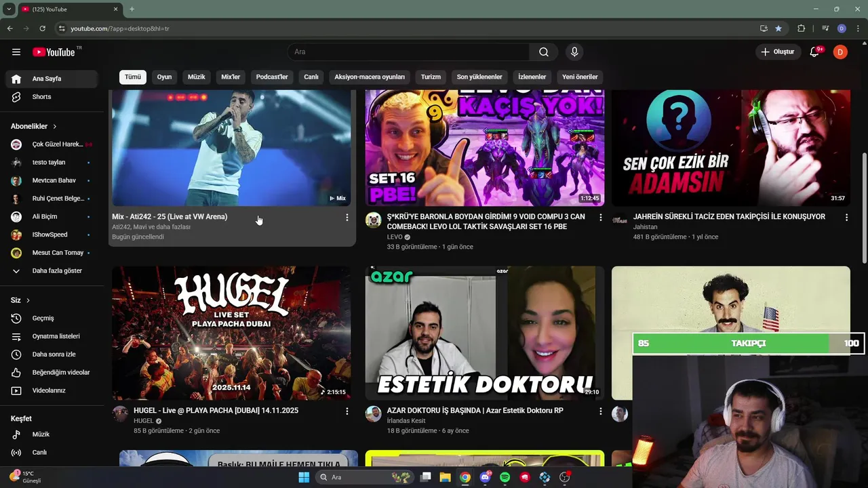Activate voice search microphone
Image resolution: width=868 pixels, height=488 pixels.
tap(574, 52)
